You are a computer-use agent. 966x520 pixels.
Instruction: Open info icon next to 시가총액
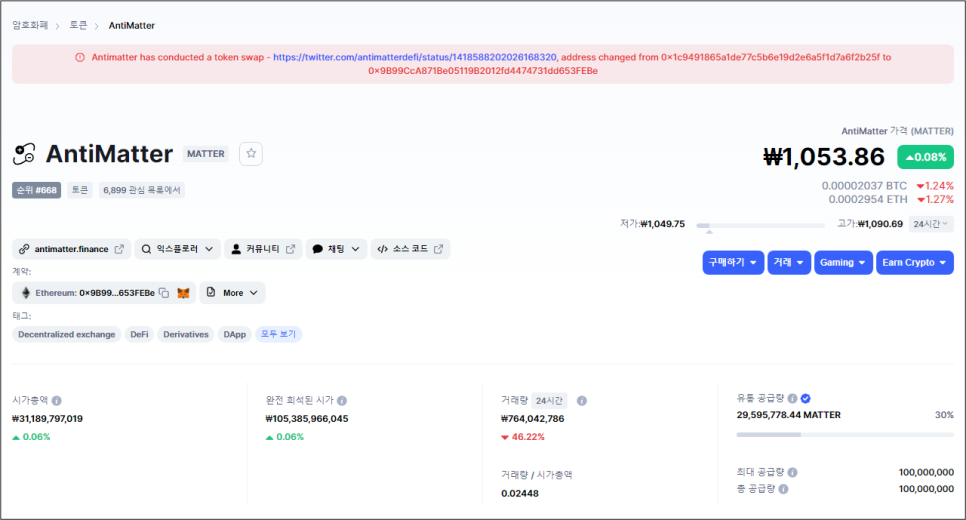tap(57, 400)
